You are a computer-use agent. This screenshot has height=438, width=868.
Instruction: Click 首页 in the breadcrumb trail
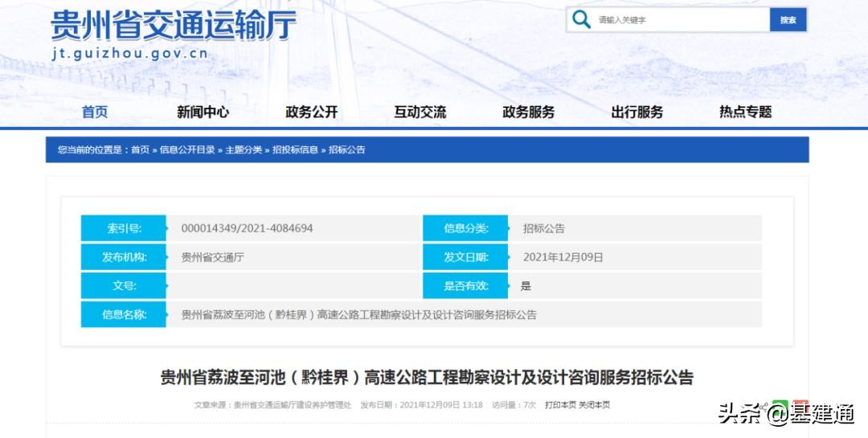click(x=140, y=150)
